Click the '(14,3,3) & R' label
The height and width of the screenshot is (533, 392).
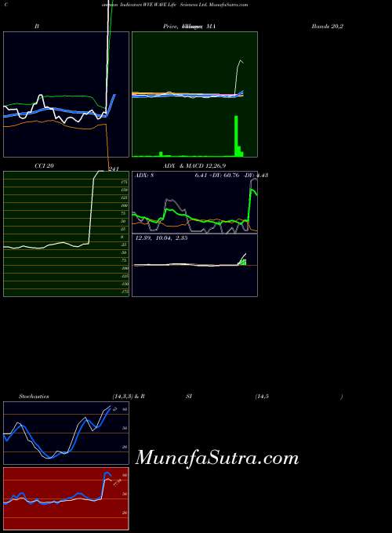point(129,397)
